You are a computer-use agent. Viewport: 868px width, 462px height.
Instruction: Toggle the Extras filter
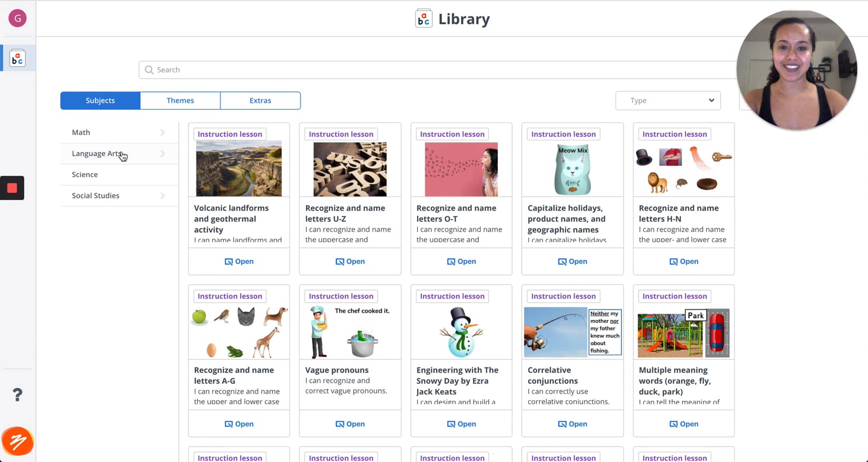[x=260, y=100]
